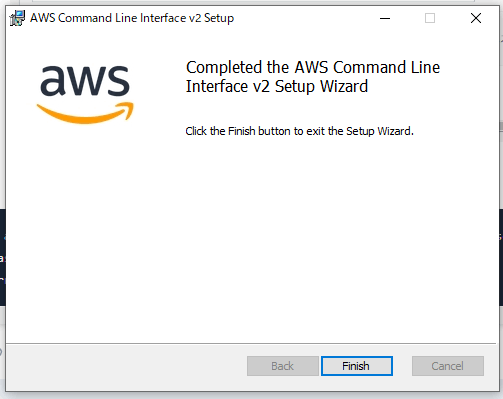Viewport: 503px width, 399px height.
Task: Click the horizontal separator above the buttons
Action: [x=251, y=343]
